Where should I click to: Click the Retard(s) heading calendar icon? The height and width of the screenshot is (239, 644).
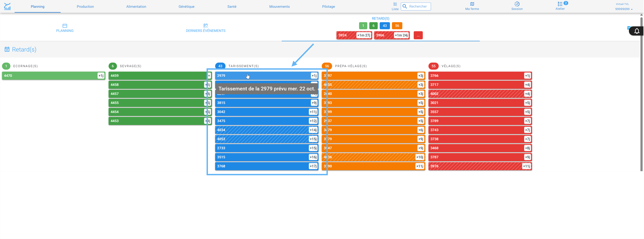[x=7, y=49]
